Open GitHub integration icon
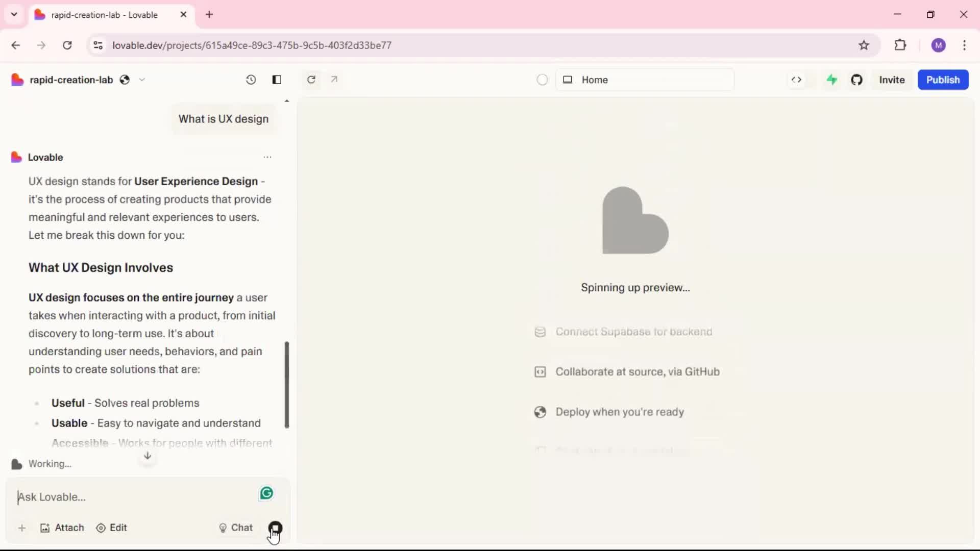 856,80
